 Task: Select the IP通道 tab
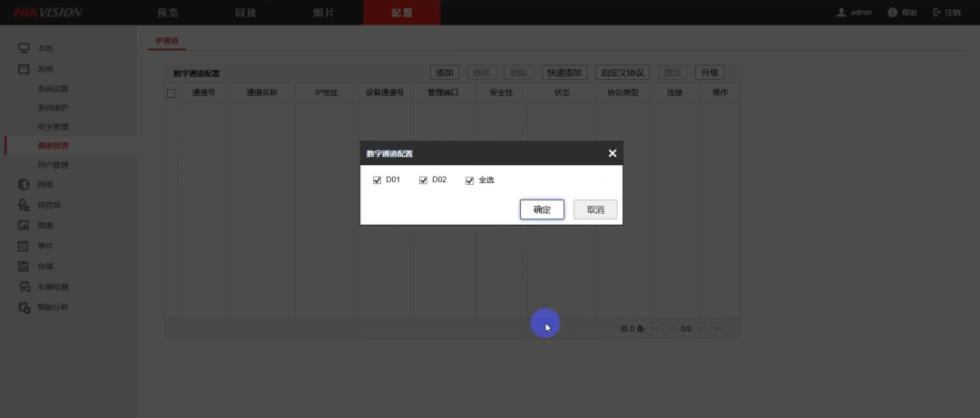[167, 41]
